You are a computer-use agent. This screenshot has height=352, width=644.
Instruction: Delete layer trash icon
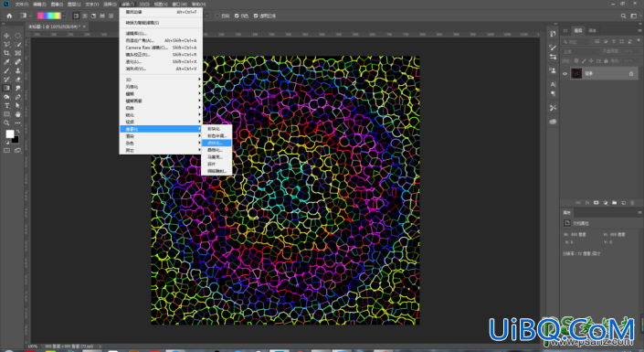coord(632,203)
